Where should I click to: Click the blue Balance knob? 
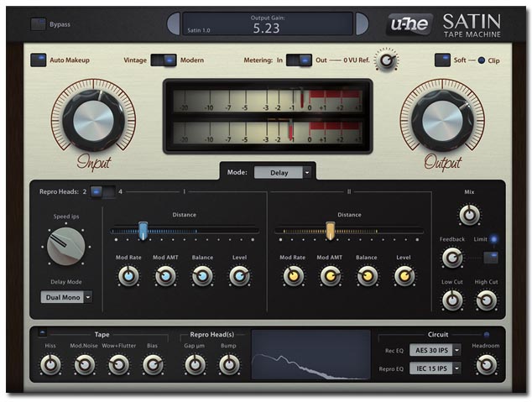(202, 276)
